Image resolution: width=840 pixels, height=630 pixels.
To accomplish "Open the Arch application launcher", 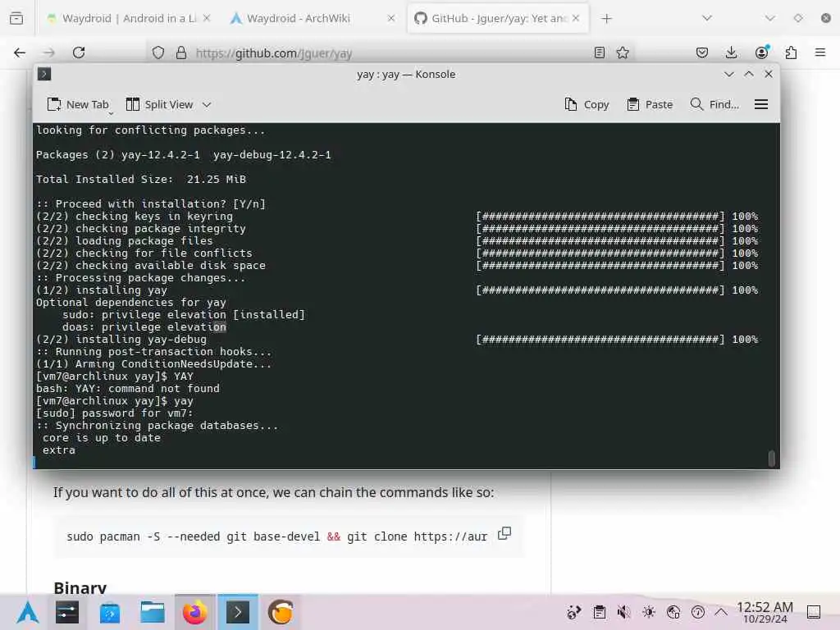I will click(x=27, y=612).
